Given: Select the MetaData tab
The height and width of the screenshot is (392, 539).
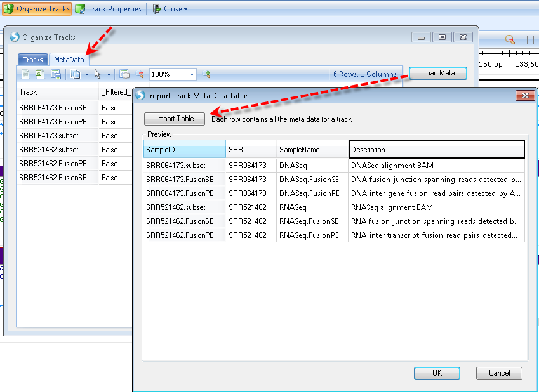Looking at the screenshot, I should [x=69, y=60].
